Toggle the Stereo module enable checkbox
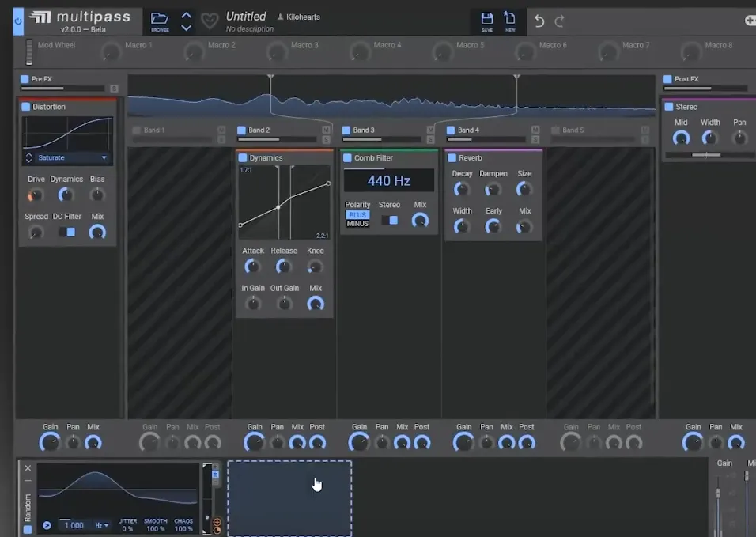The height and width of the screenshot is (537, 756). [669, 107]
